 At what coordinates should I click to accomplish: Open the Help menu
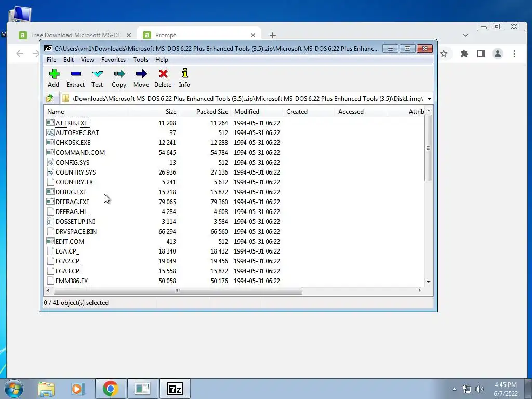point(162,60)
